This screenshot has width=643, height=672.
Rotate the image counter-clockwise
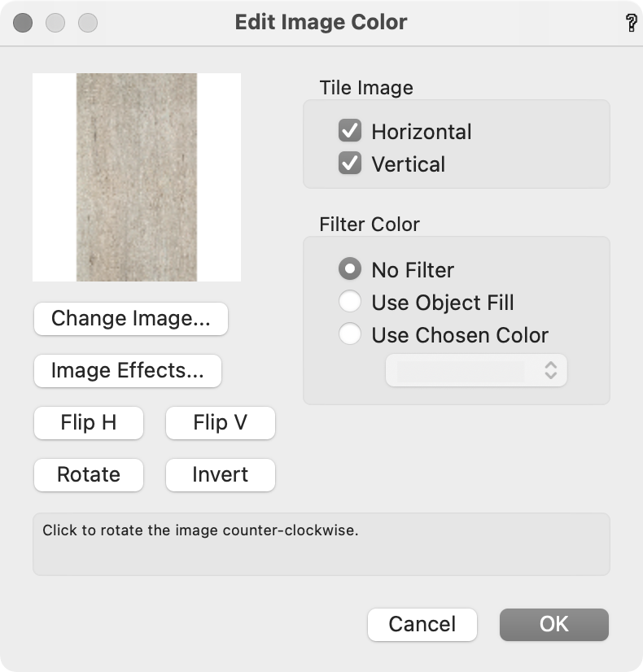pos(89,475)
